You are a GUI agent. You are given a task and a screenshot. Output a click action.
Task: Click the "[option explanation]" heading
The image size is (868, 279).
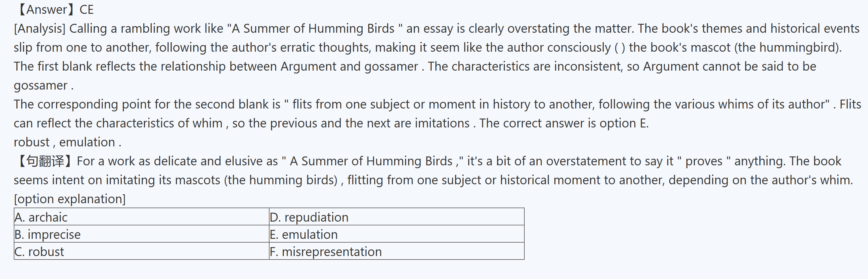tap(70, 199)
